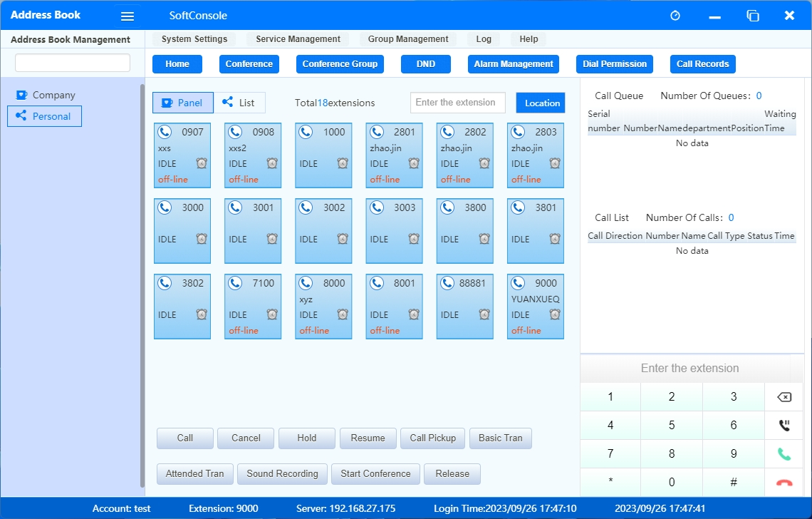Click the Enter the extension search field
Viewport: 812px width, 519px height.
click(x=457, y=103)
